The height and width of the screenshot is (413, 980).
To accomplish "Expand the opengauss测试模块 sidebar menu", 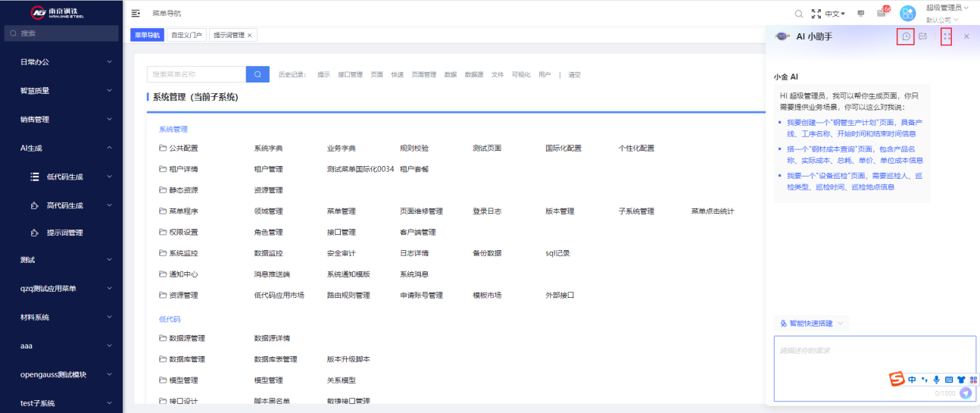I will (61, 374).
